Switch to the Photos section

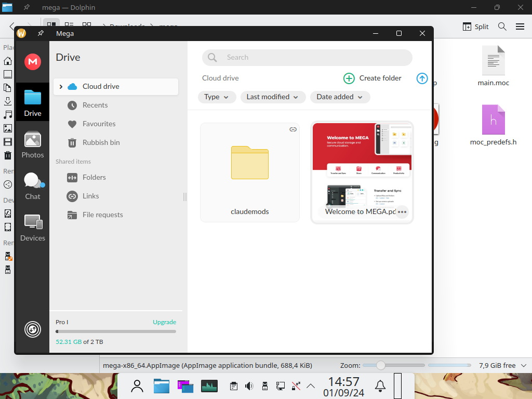click(33, 144)
